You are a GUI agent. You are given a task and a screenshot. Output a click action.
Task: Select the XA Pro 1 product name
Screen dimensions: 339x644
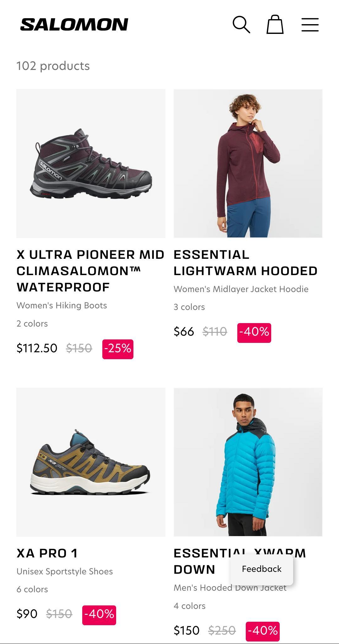(x=47, y=553)
